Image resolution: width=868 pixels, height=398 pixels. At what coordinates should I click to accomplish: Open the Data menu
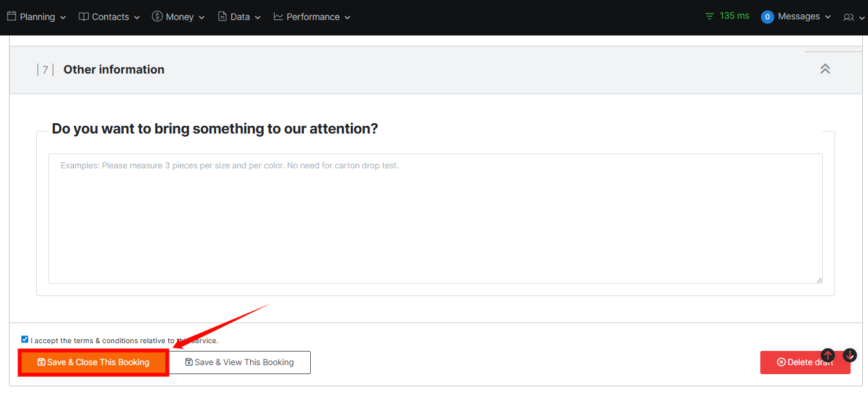(x=239, y=17)
